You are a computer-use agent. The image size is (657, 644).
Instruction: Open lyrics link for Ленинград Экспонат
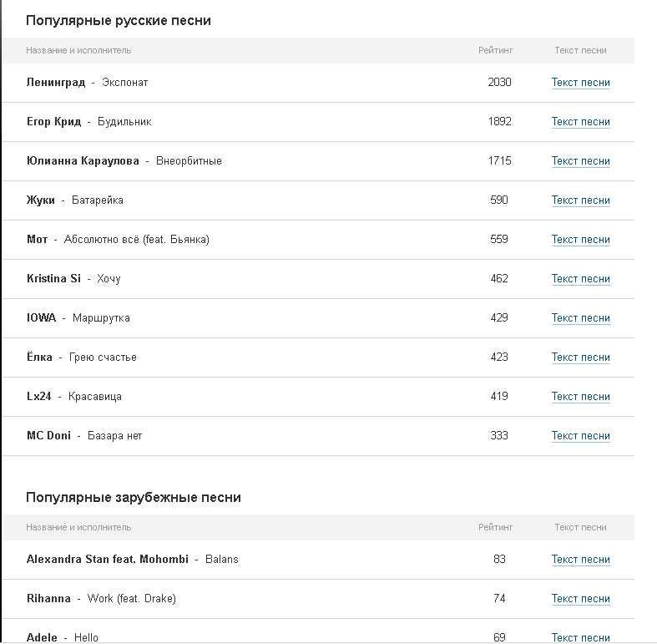pos(580,83)
